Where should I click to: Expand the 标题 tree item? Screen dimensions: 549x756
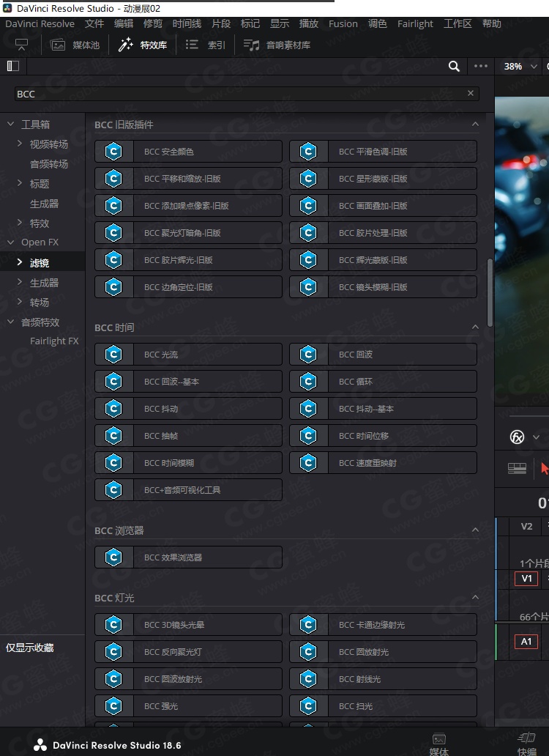point(20,183)
